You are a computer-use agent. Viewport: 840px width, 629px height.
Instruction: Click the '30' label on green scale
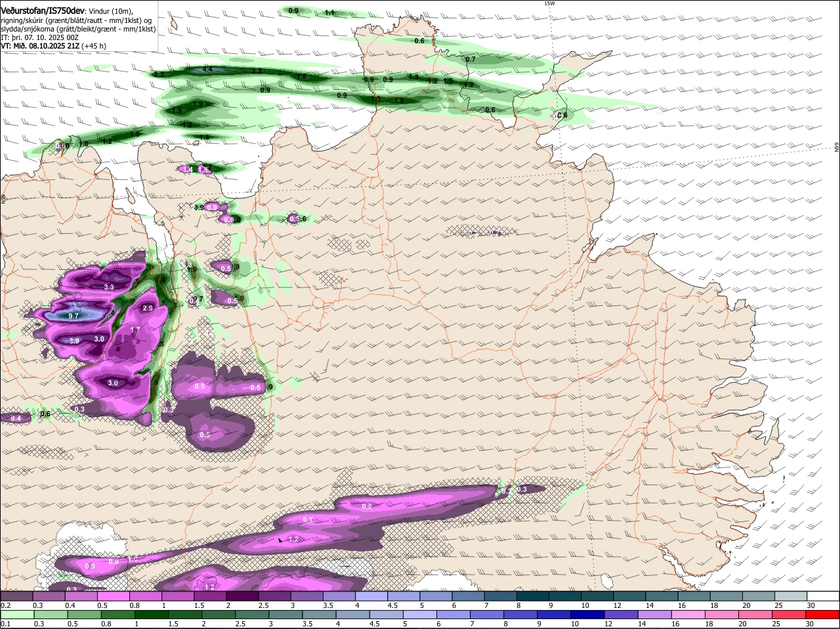coord(810,624)
